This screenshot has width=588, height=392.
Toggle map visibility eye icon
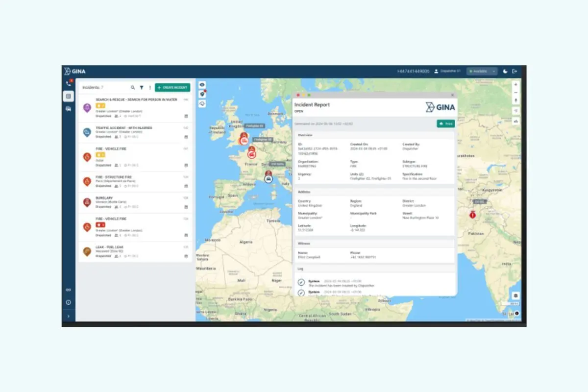pos(202,85)
